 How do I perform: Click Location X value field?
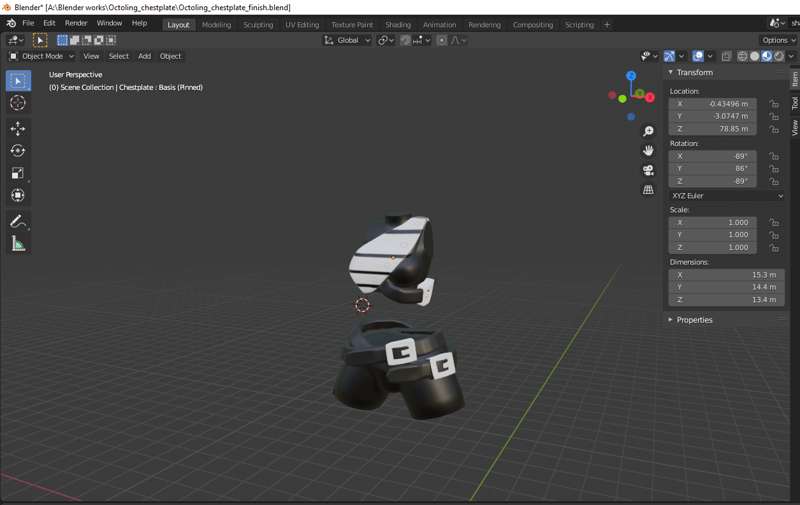[x=713, y=104]
